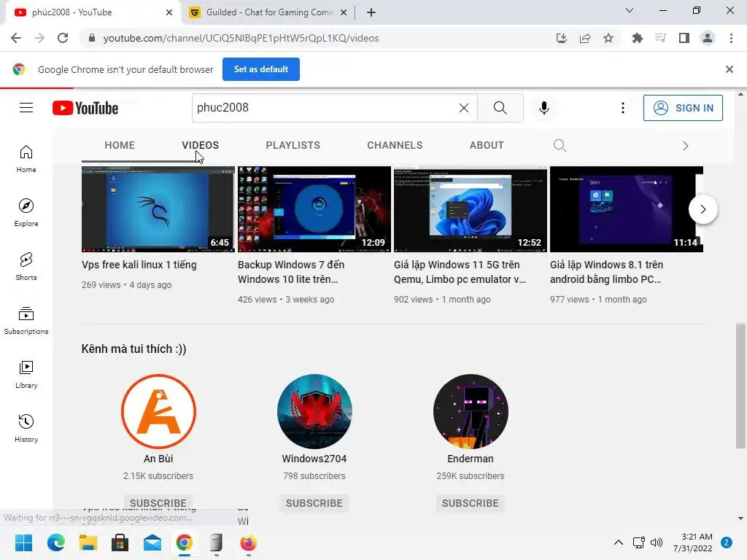Dismiss the default browser notification bar
Image resolution: width=747 pixels, height=560 pixels.
(729, 69)
